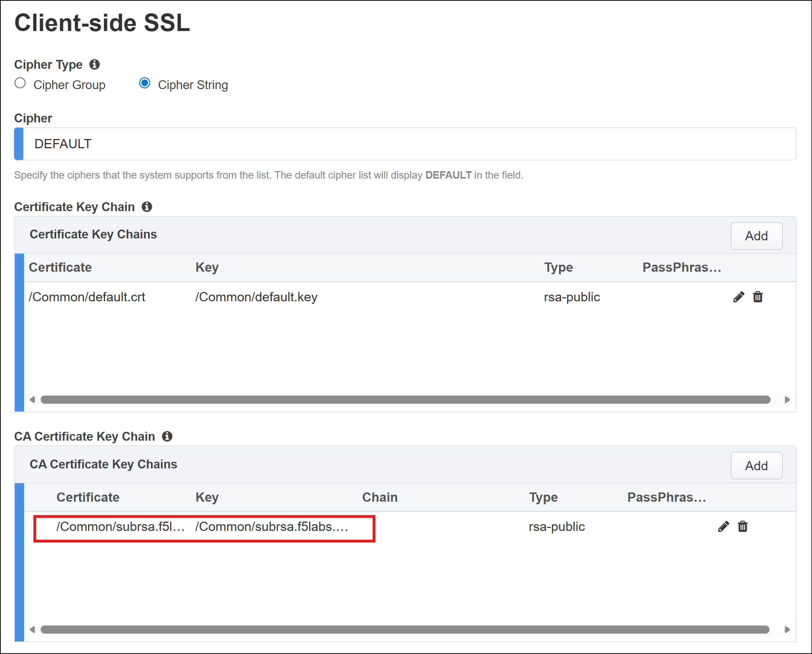The image size is (812, 654).
Task: Click right scroll arrow in Certificate Key Chains table
Action: [x=787, y=400]
